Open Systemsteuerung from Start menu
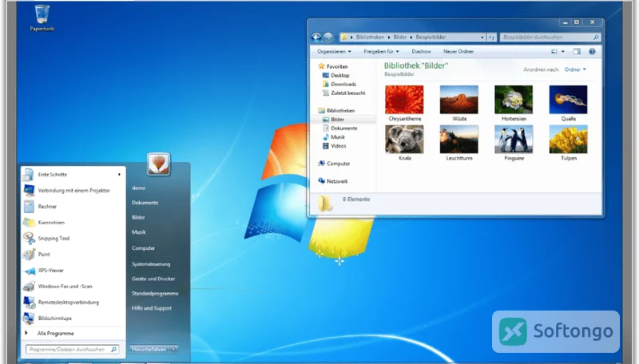 [151, 264]
